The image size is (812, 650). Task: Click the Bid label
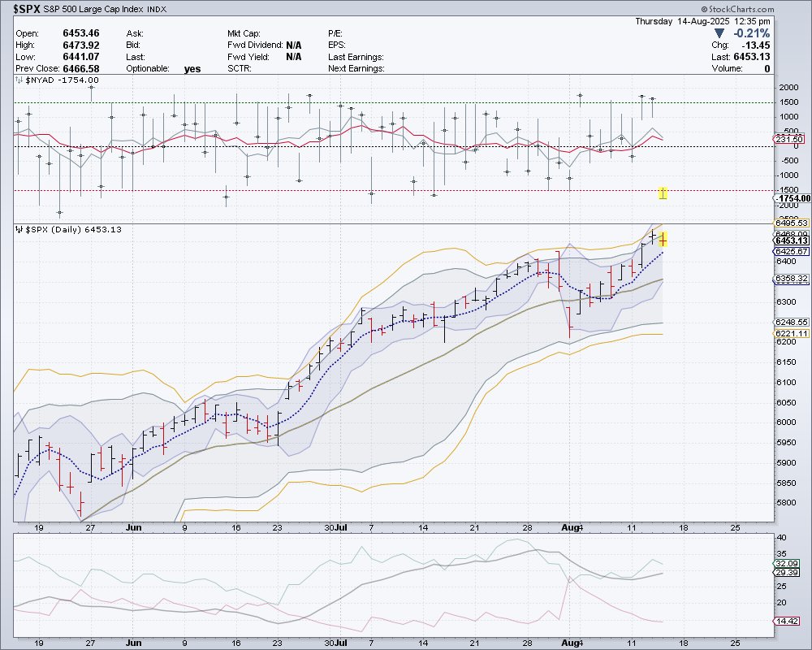click(x=133, y=45)
